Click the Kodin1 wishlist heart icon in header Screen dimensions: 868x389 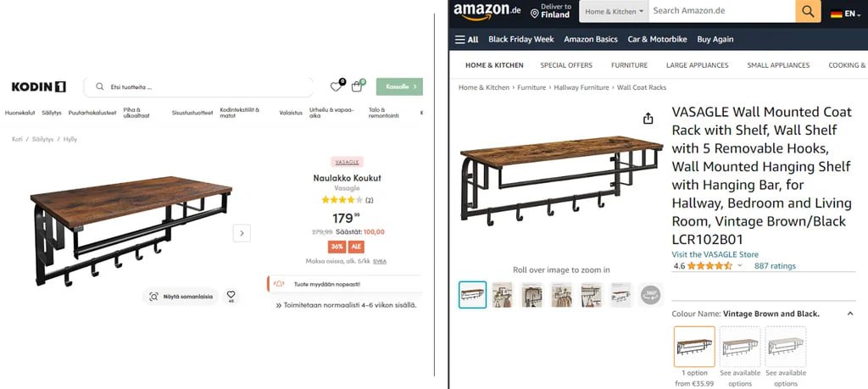[x=337, y=86]
